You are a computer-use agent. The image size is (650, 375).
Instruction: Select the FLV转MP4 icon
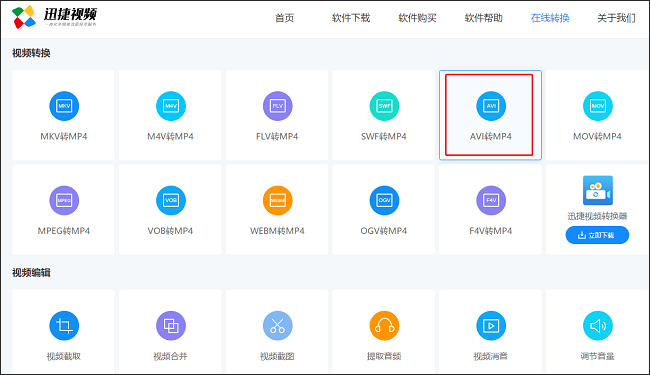pos(277,106)
